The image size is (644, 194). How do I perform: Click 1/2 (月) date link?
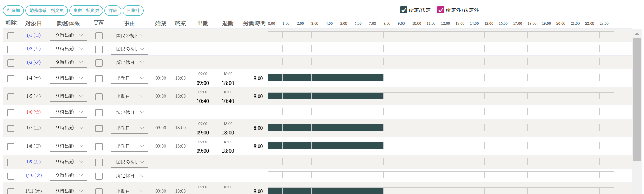[34, 49]
